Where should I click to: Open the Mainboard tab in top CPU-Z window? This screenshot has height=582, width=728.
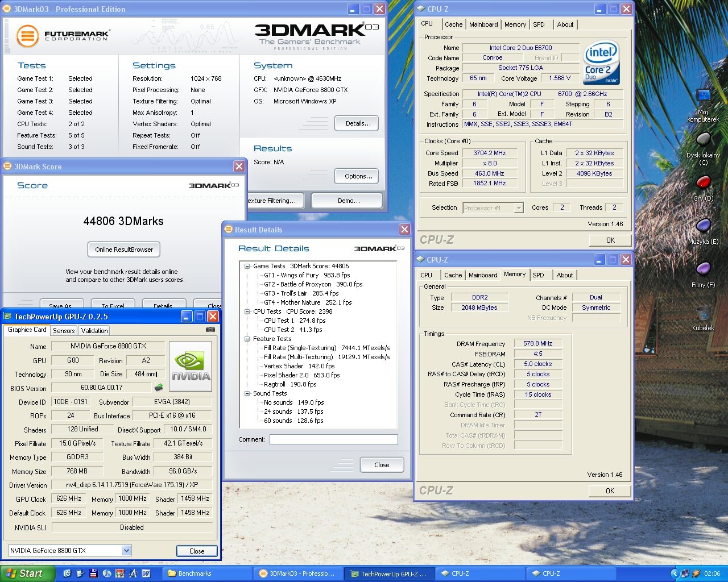pos(483,24)
